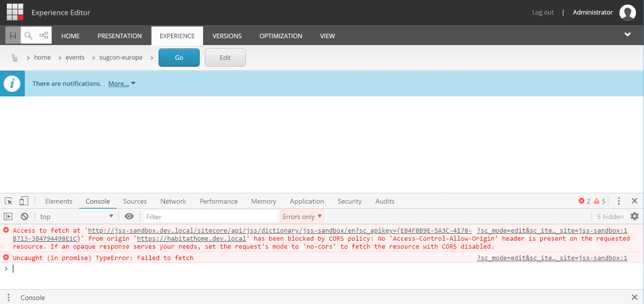The image size is (644, 304).
Task: Click the Administrator user name
Action: [x=593, y=13]
